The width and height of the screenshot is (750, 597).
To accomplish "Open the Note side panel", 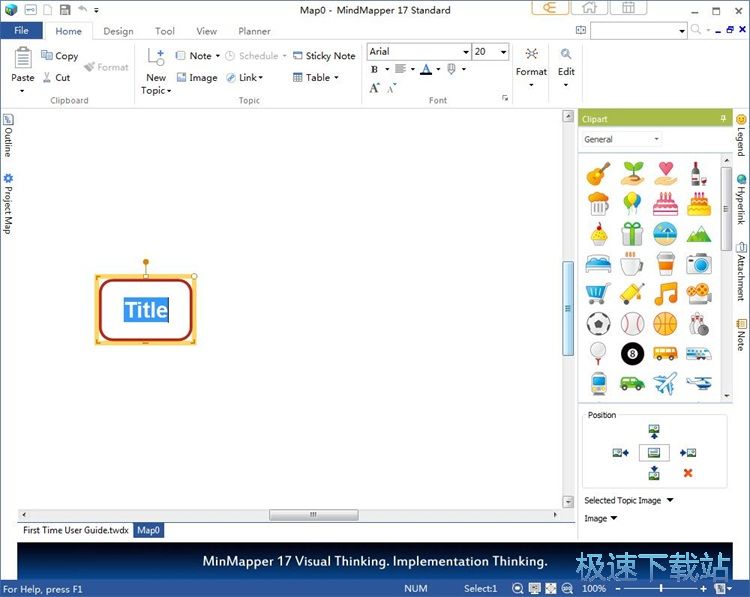I will tap(740, 334).
